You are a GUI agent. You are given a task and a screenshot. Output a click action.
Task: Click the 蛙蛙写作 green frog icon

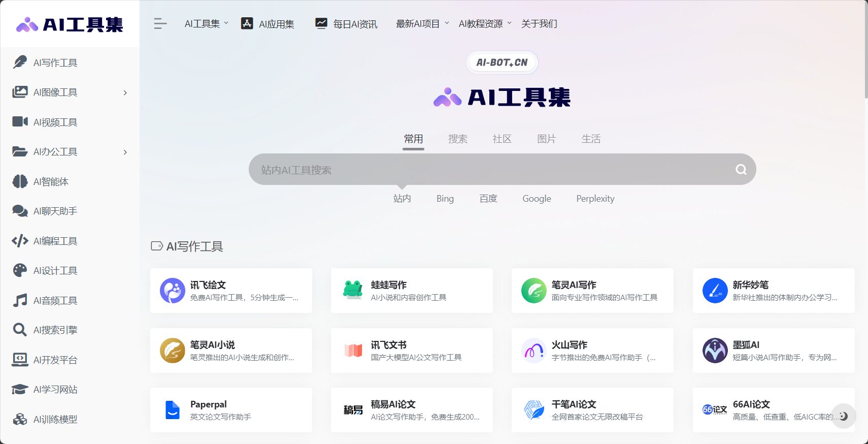tap(353, 290)
